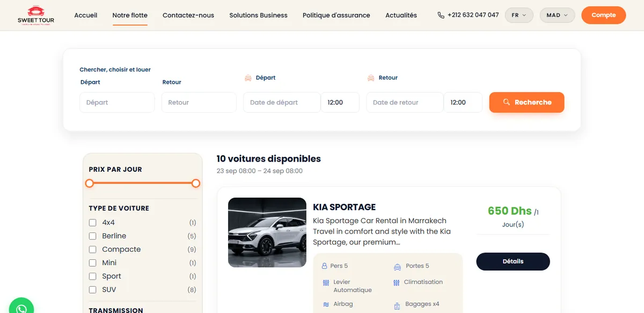
Task: Click the car icon next to Départ label
Action: click(x=248, y=78)
